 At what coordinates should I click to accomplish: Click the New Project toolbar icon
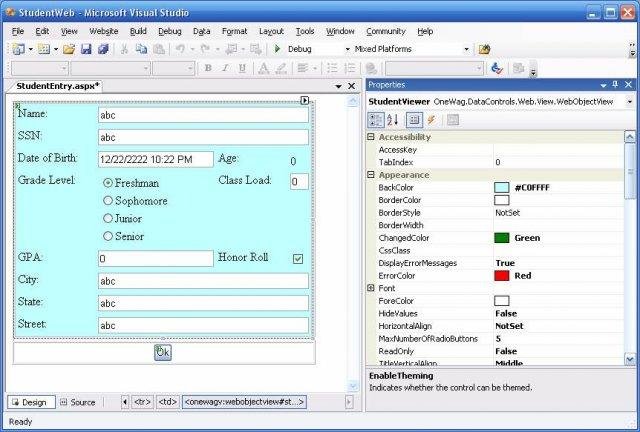18,49
